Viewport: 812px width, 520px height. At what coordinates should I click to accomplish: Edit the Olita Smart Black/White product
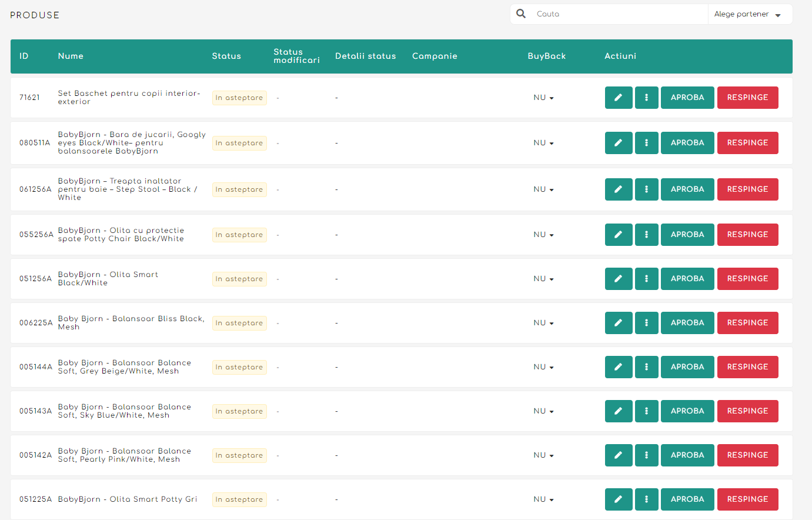[618, 279]
